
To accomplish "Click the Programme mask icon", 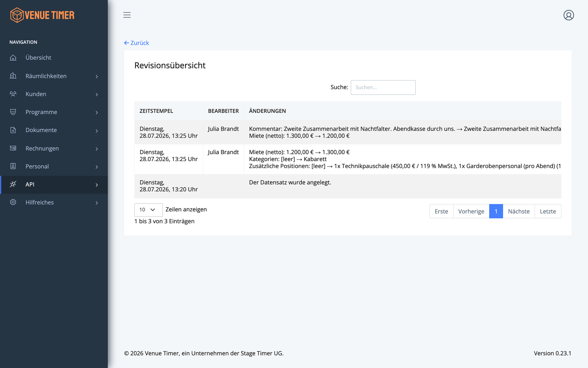I will (13, 112).
